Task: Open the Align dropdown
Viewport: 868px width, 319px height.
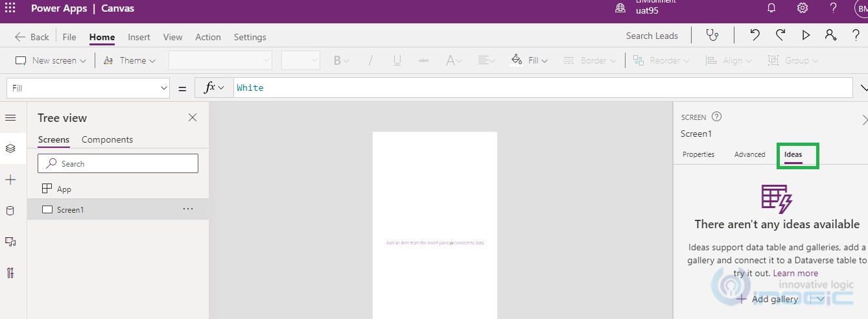Action: [x=729, y=60]
